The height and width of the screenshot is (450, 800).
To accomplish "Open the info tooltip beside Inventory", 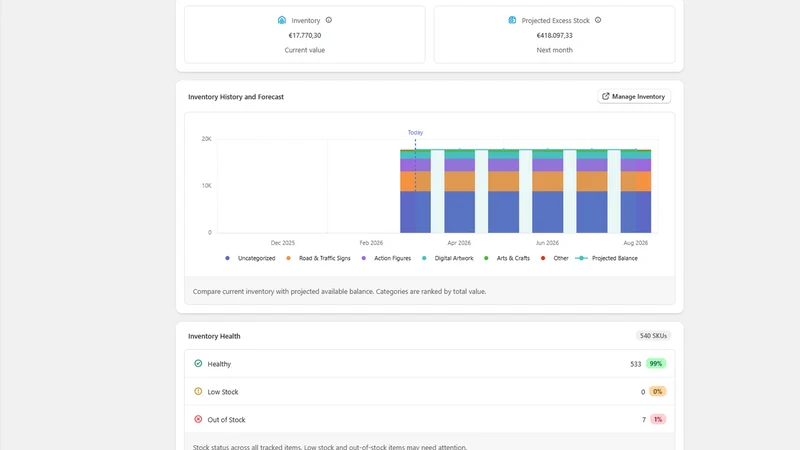I will tap(329, 20).
